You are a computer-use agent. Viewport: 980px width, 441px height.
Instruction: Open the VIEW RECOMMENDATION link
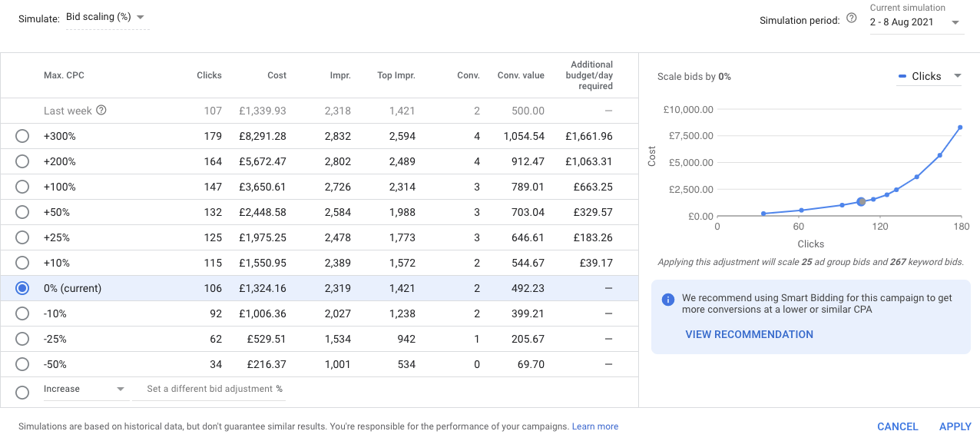tap(749, 334)
